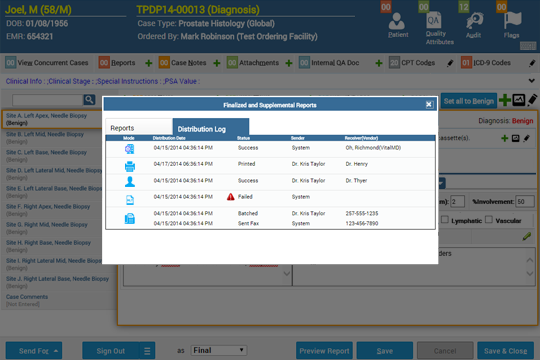540x360 pixels.
Task: Click fax icon in Batched row
Action: click(x=129, y=218)
